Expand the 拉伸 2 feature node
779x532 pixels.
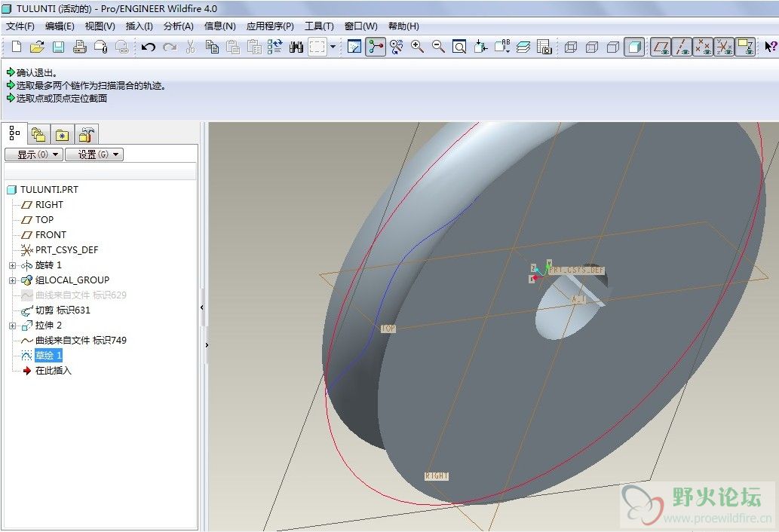pyautogui.click(x=12, y=326)
